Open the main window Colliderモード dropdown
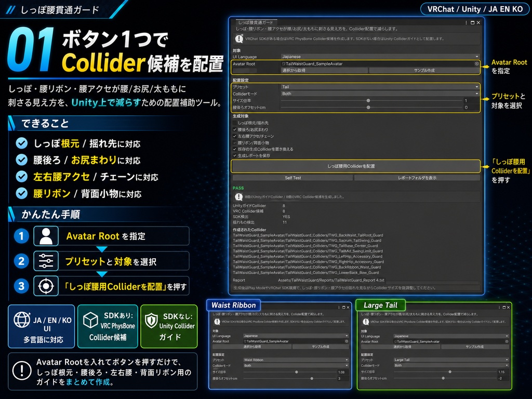The width and height of the screenshot is (532, 399). (380, 94)
